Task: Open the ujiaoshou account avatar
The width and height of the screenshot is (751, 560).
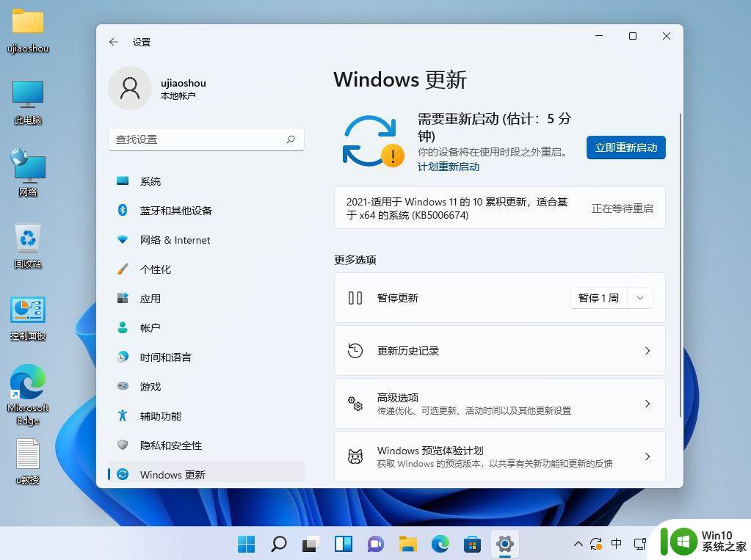Action: pos(130,88)
